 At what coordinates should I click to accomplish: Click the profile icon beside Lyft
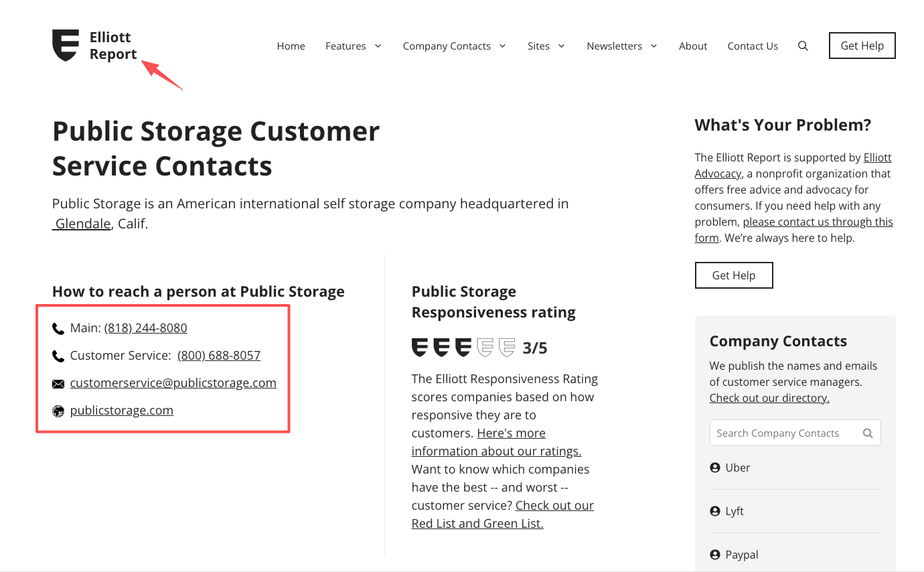pyautogui.click(x=714, y=510)
